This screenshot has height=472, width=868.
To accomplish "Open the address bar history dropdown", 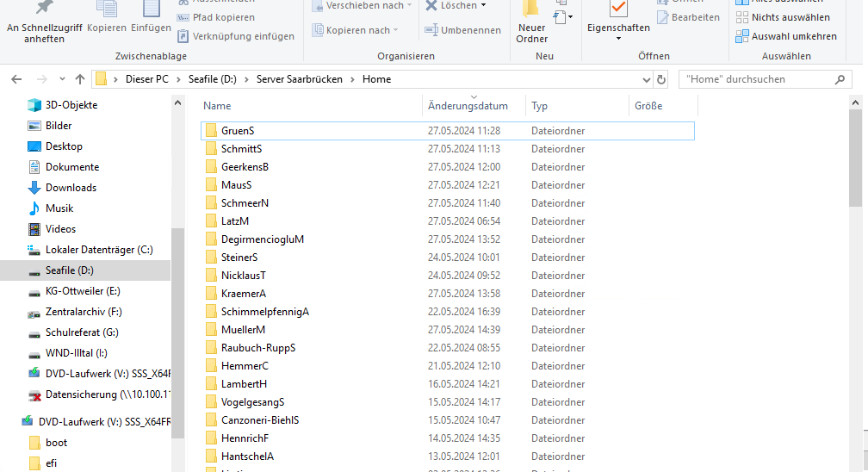I will (x=646, y=80).
